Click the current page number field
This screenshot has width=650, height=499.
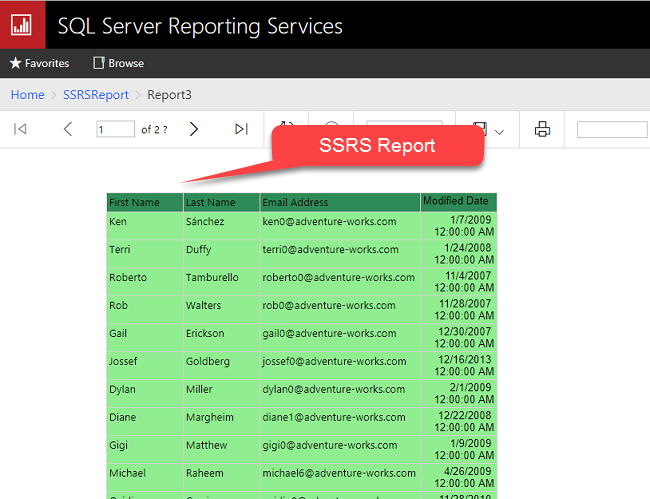click(115, 129)
